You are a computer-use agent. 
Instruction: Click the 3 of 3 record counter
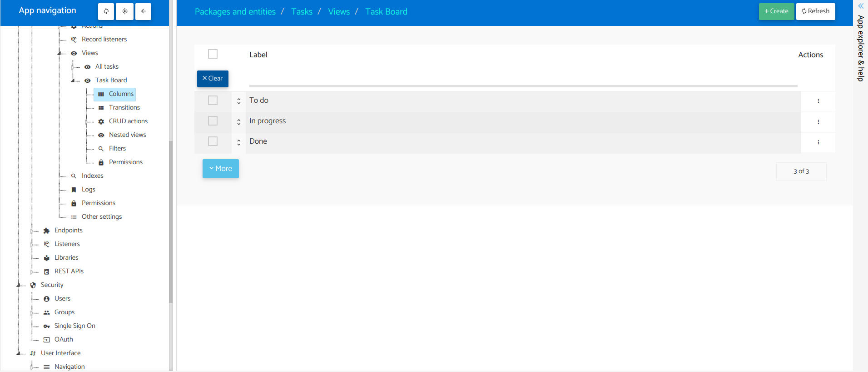click(x=801, y=171)
